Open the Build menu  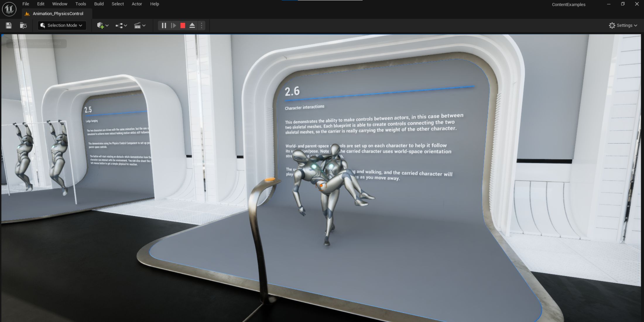click(x=99, y=4)
